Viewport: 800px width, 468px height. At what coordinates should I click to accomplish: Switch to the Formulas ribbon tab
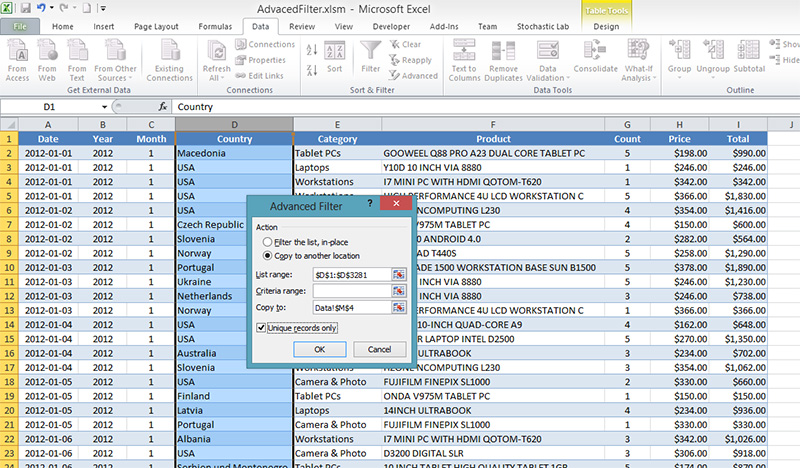[215, 27]
